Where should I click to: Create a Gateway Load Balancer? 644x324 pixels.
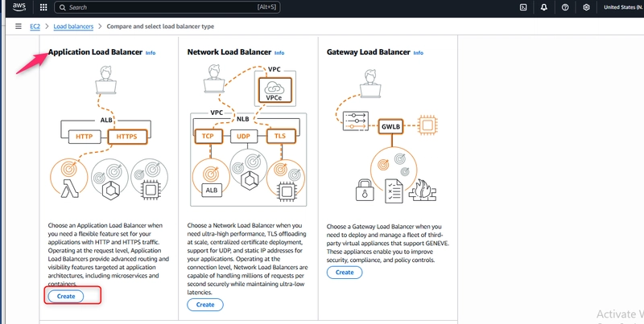point(345,273)
